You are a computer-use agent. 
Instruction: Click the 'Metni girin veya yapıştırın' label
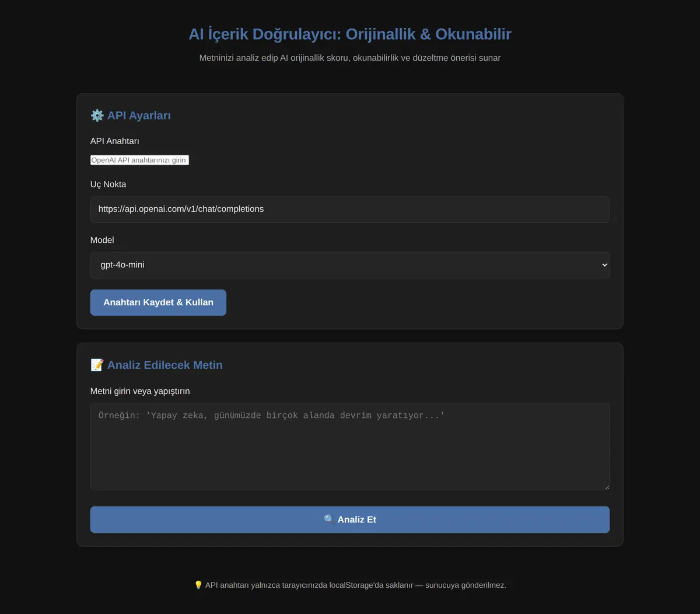pyautogui.click(x=140, y=391)
